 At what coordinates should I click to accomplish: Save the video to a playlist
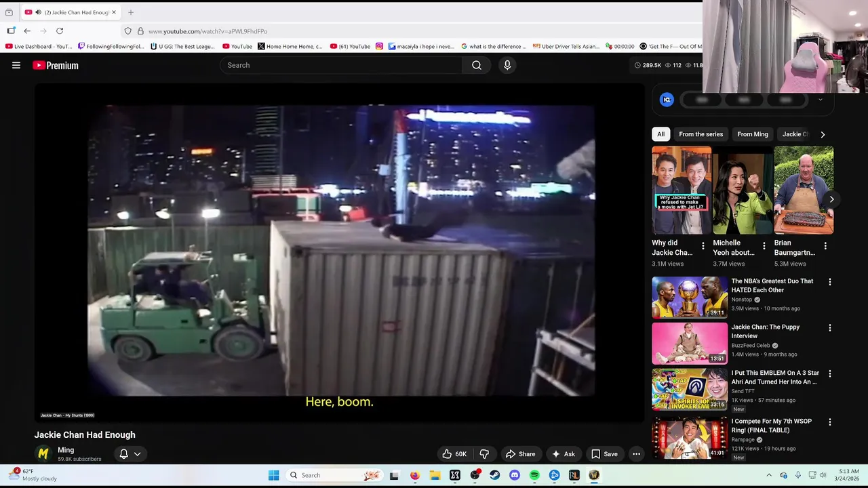click(x=604, y=454)
